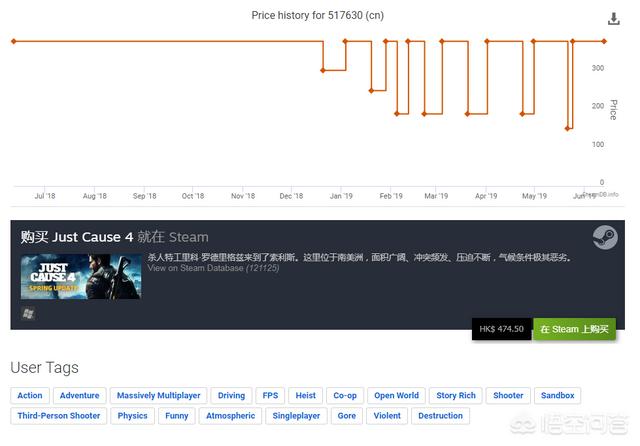Select the Atmospheric tag

pos(231,416)
